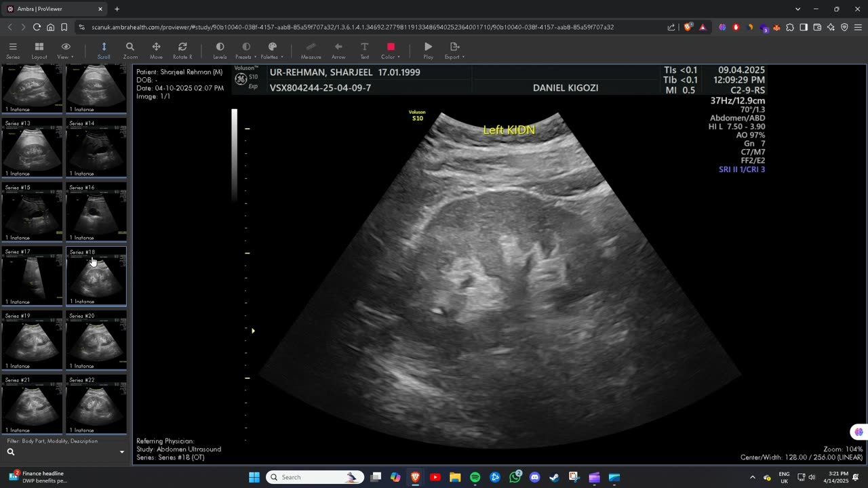Screen dimensions: 868x488
Task: Click the series filter magnifier icon
Action: (x=11, y=451)
